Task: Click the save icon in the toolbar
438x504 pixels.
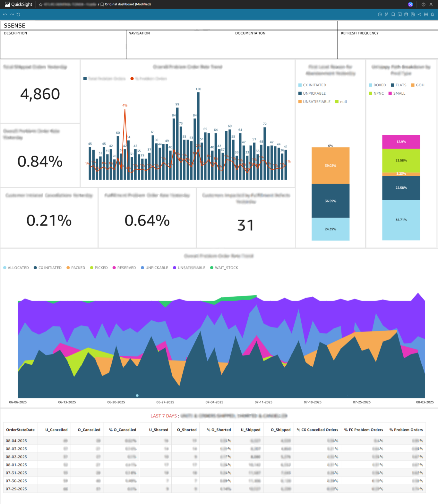Action: [413, 14]
